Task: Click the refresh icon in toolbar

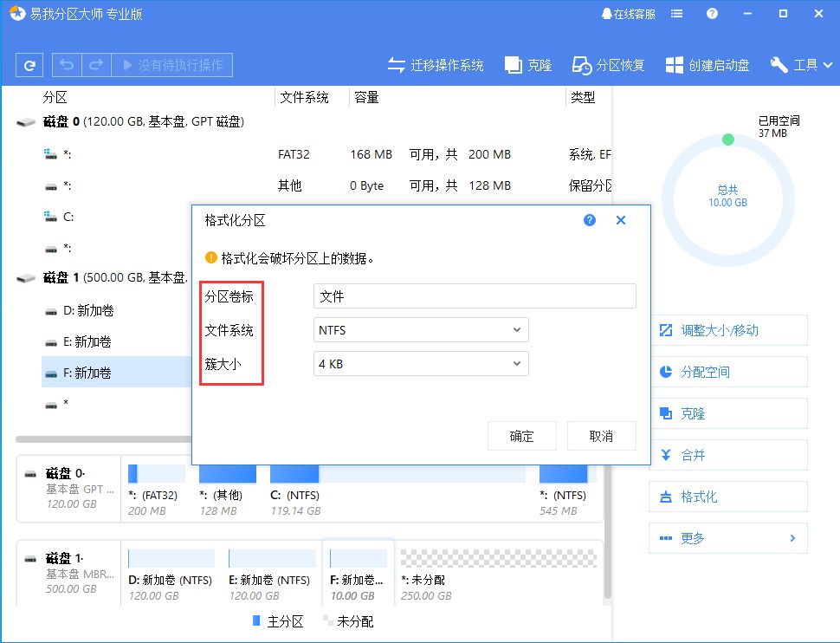Action: point(30,65)
